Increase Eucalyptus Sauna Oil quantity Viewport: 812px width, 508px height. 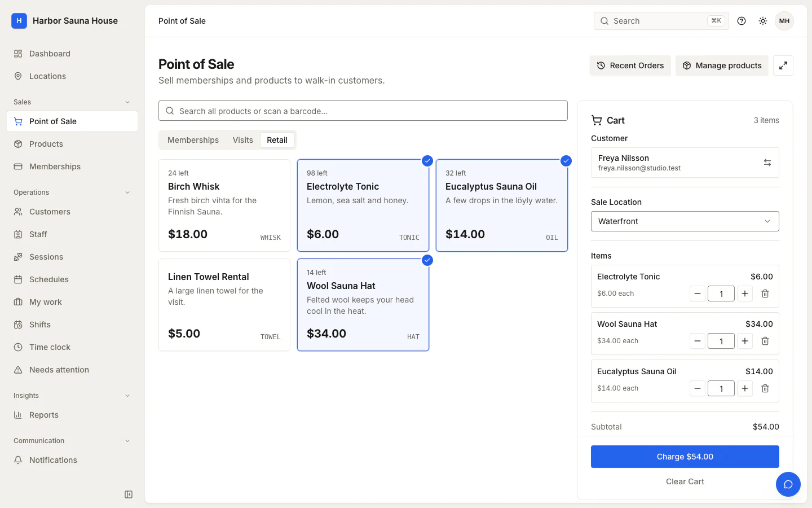(745, 388)
